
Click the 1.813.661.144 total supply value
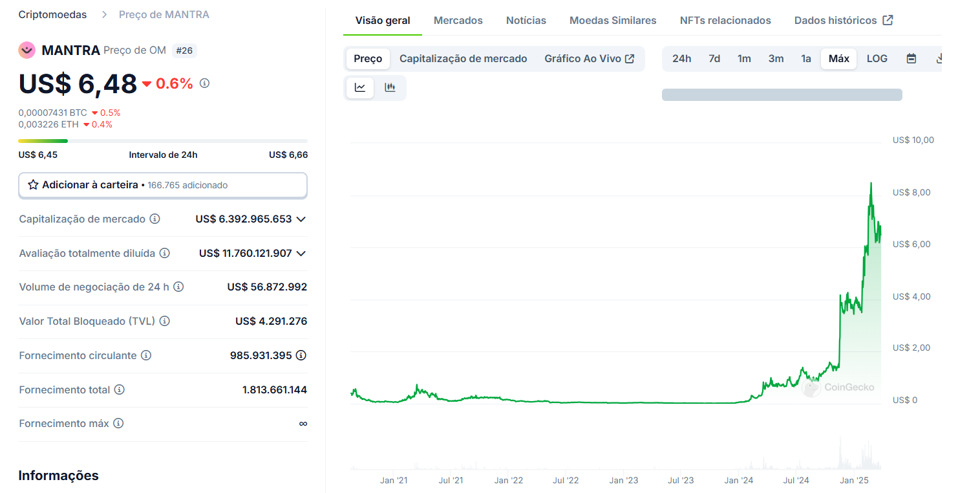[275, 389]
